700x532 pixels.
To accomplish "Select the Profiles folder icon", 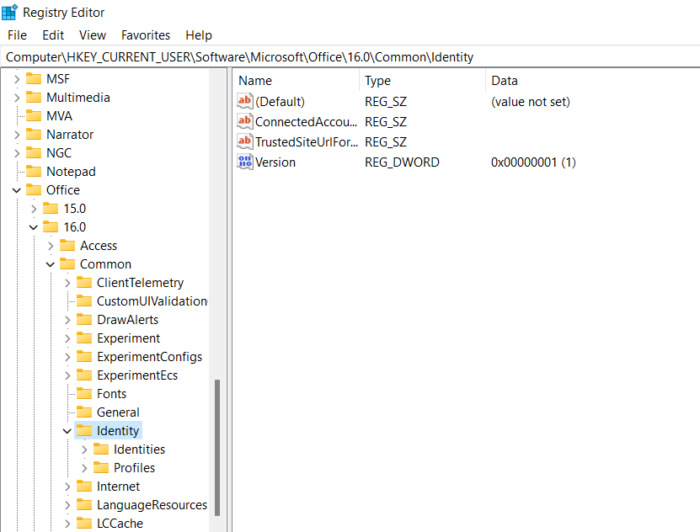I will pos(101,468).
